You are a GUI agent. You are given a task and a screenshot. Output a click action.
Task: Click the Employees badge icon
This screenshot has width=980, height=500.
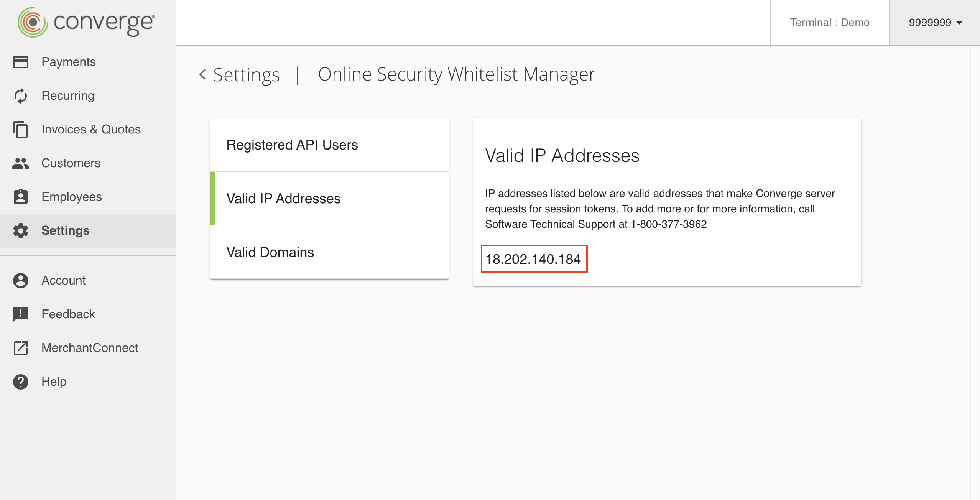coord(21,197)
